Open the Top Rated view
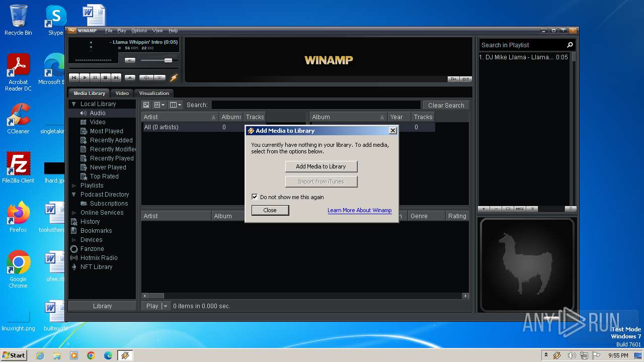644x362 pixels. [104, 176]
